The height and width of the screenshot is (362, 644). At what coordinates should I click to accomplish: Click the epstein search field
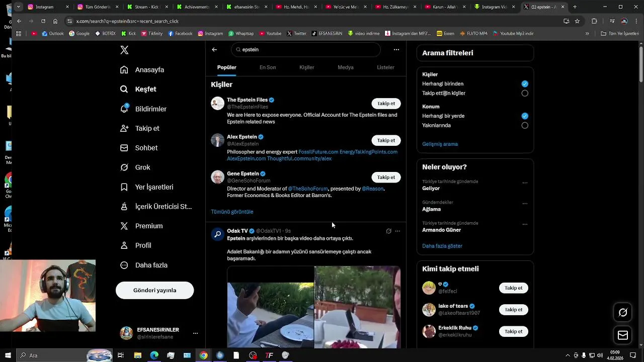[306, 50]
